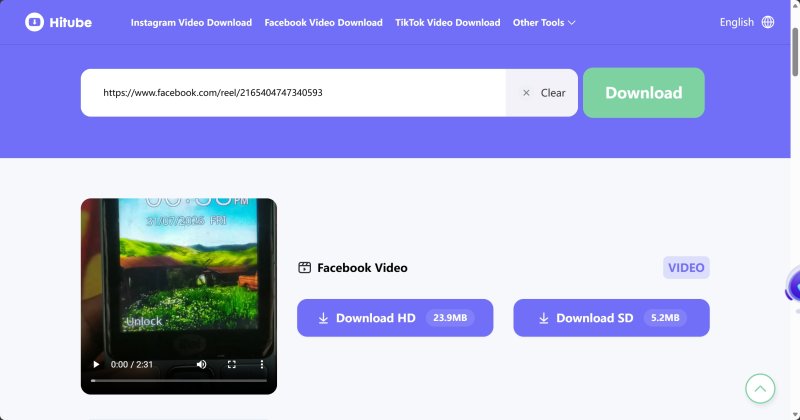The height and width of the screenshot is (420, 800).
Task: Open the Hitube home link text
Action: pyautogui.click(x=70, y=22)
